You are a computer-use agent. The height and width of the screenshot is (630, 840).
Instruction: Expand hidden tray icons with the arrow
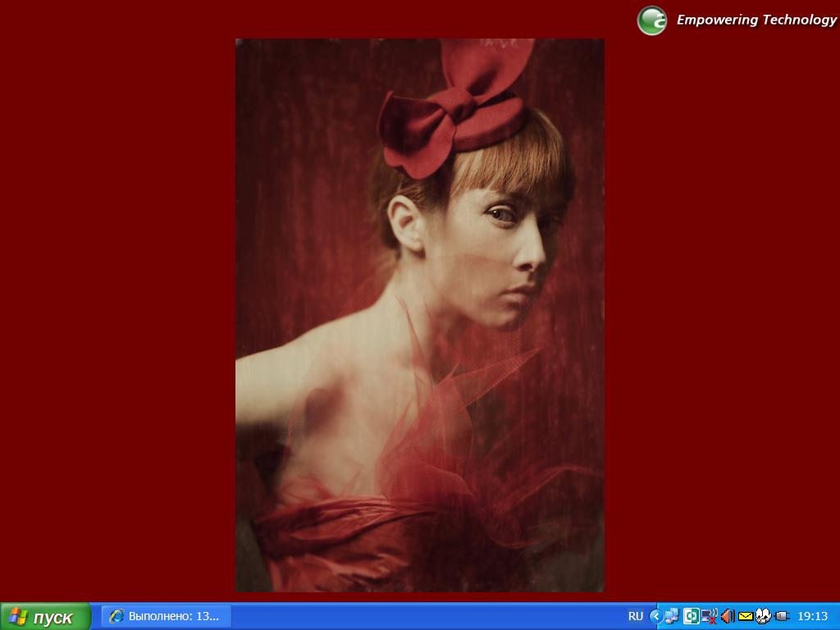[655, 616]
